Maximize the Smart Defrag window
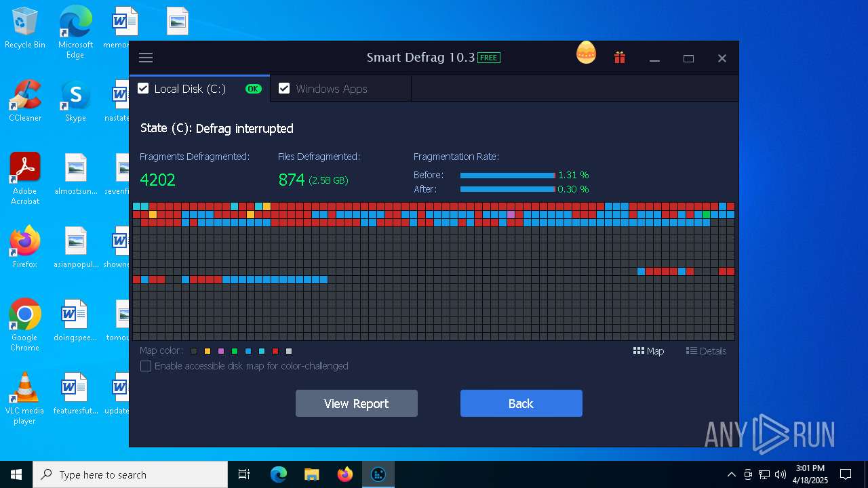The width and height of the screenshot is (868, 488). (688, 59)
